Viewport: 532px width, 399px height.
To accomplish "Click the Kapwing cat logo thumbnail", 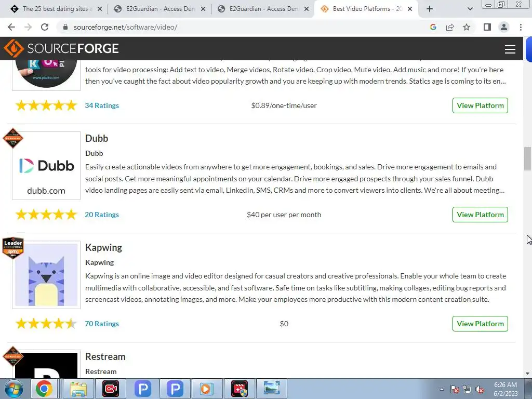I will tap(46, 275).
